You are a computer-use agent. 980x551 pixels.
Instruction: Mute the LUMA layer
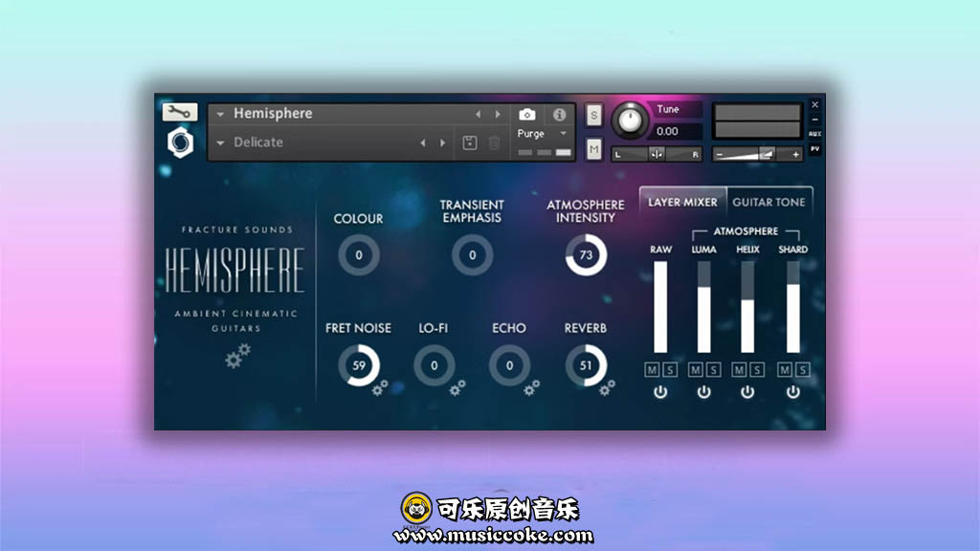pyautogui.click(x=695, y=370)
